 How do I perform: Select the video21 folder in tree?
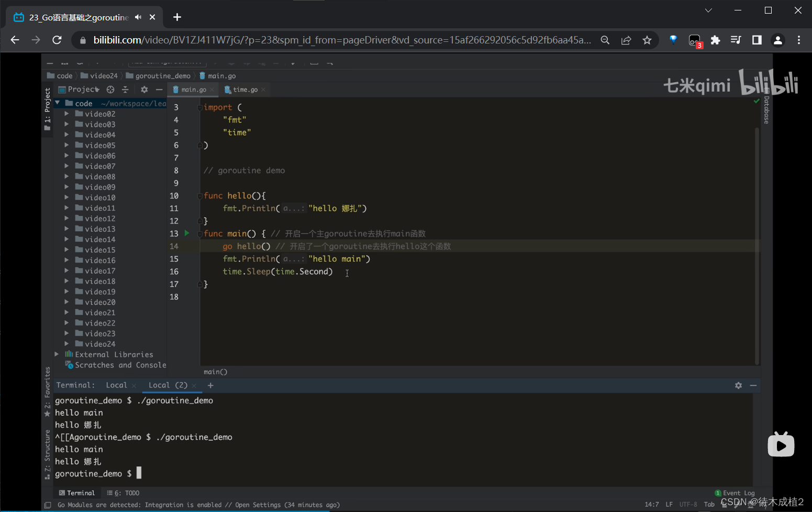point(100,313)
